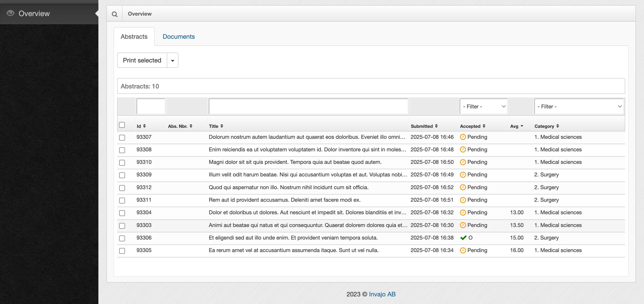
Task: Check the box for abstract 93310
Action: [x=122, y=163]
